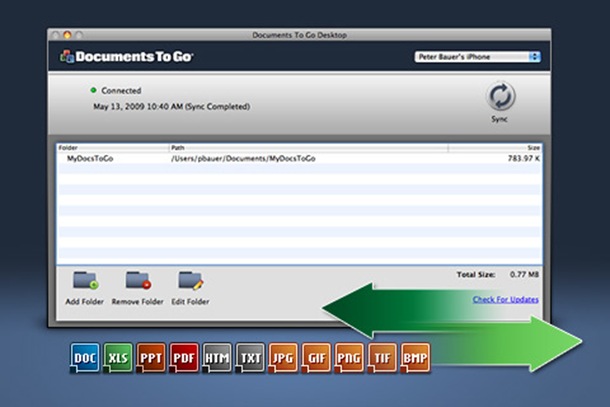Click the orange BMP file type icon

(415, 358)
